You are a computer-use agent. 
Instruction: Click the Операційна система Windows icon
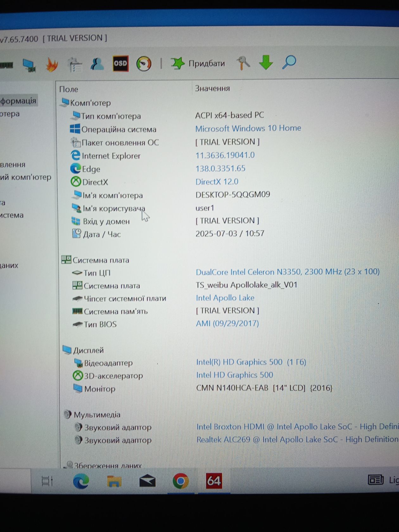75,129
